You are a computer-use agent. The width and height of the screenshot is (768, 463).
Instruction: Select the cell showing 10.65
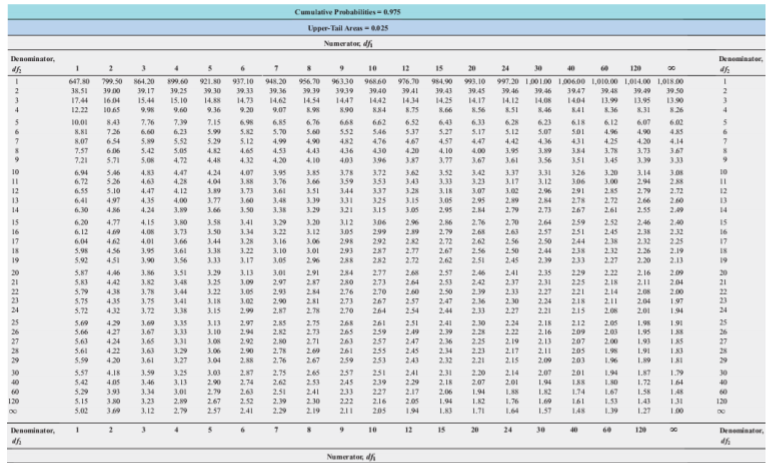pyautogui.click(x=113, y=110)
